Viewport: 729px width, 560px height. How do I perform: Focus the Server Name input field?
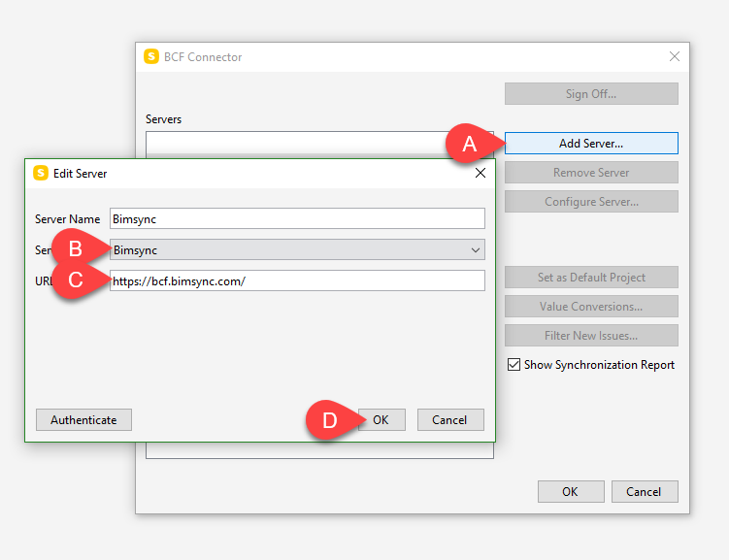coord(297,218)
